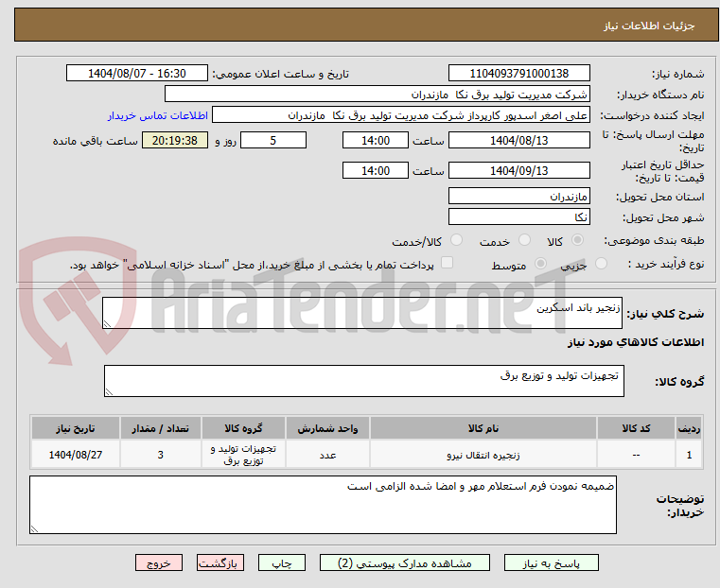The width and height of the screenshot is (720, 588).
Task: Click the اطلاعات کالاهای مورد نیاز heading
Action: (636, 342)
